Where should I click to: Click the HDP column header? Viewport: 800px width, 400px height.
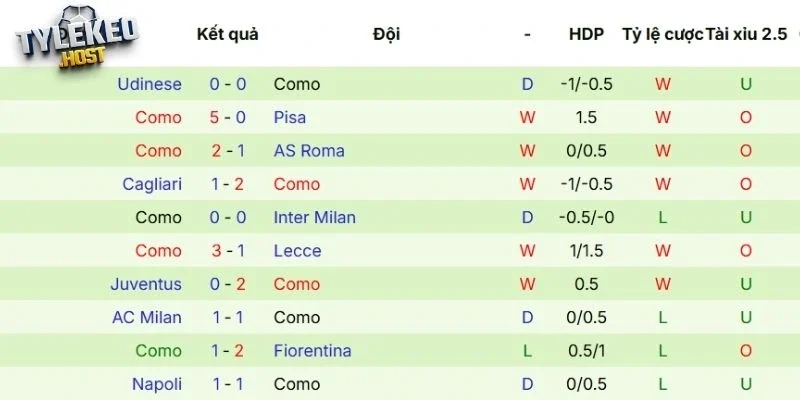(x=586, y=34)
